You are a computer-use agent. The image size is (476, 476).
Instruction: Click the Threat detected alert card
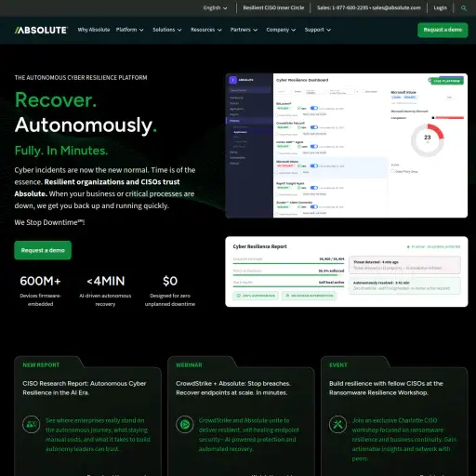tap(404, 265)
